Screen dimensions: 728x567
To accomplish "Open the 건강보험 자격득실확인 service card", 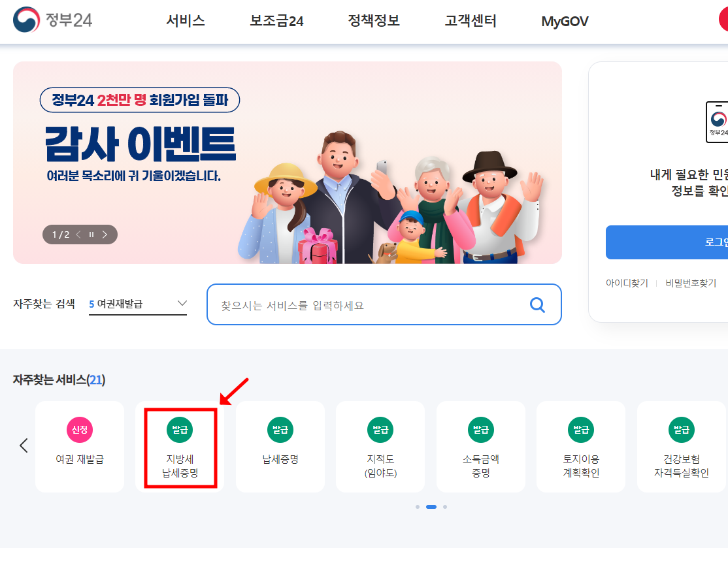I will (682, 447).
